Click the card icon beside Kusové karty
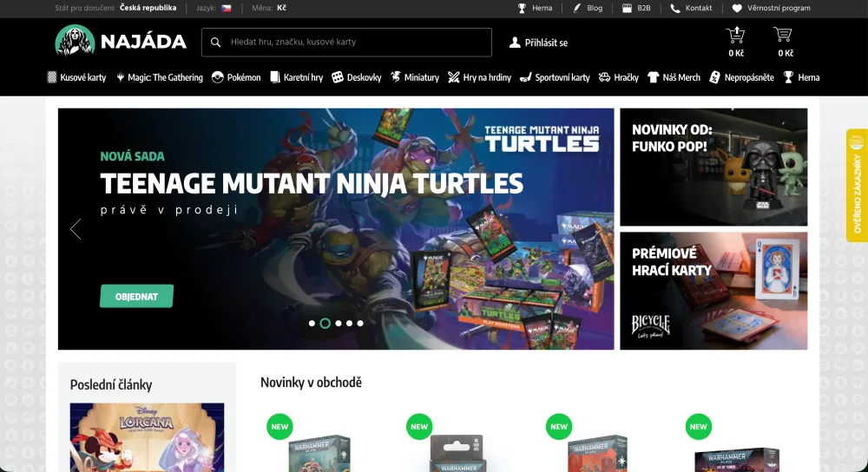Image resolution: width=868 pixels, height=472 pixels. pyautogui.click(x=51, y=77)
